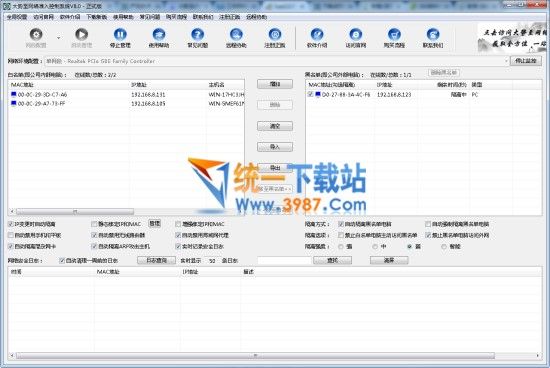Open the 下载链接 menu
Screen dimensions: 550x368
coord(96,17)
